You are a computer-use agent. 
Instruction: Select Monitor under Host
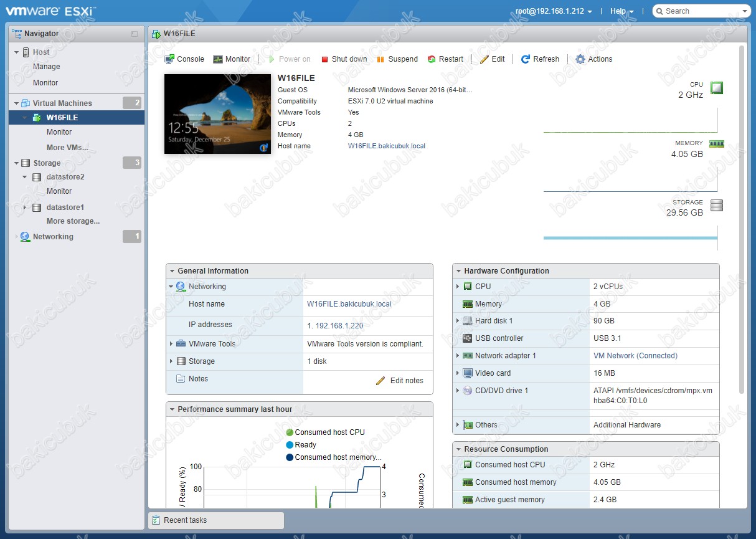pos(45,83)
